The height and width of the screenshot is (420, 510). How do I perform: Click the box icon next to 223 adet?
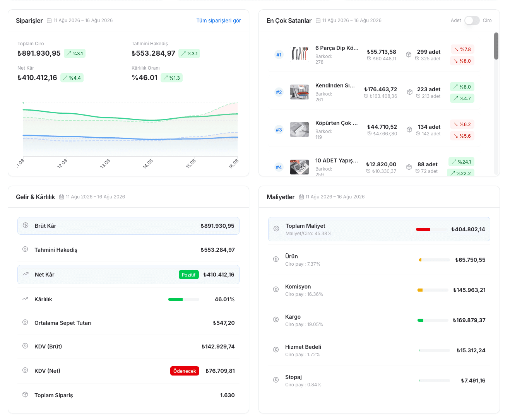click(410, 92)
